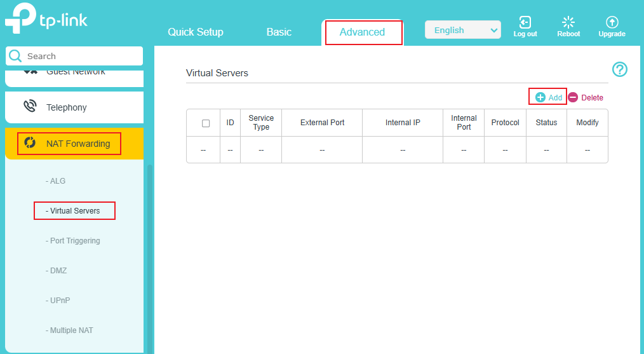Click the Upgrade arrow icon
Image resolution: width=644 pixels, height=354 pixels.
612,22
